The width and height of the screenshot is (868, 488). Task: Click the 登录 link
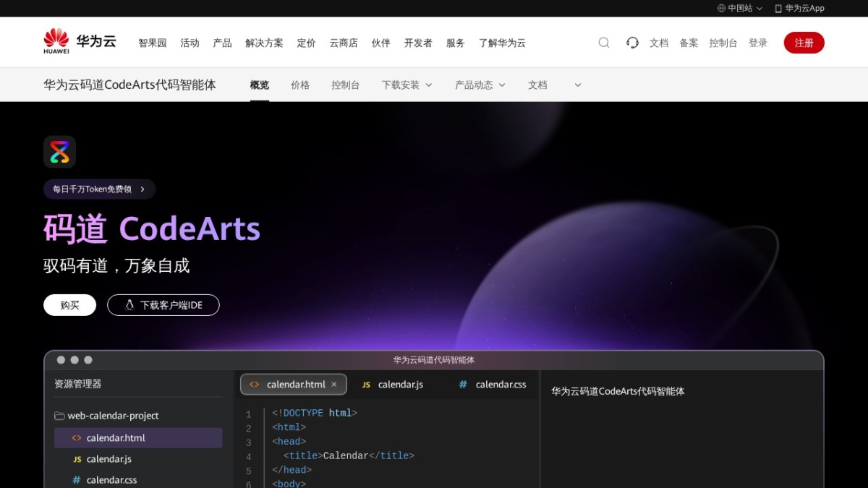(758, 43)
